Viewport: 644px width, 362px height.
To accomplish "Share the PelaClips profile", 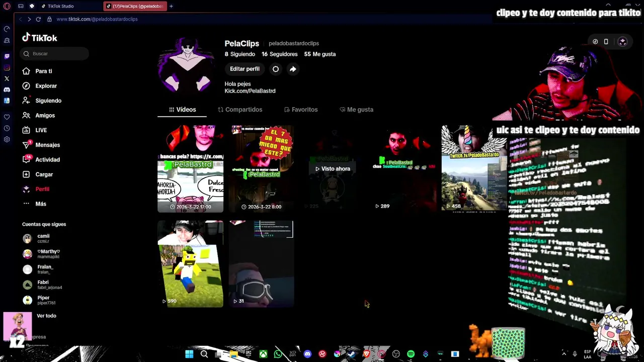I will coord(293,69).
